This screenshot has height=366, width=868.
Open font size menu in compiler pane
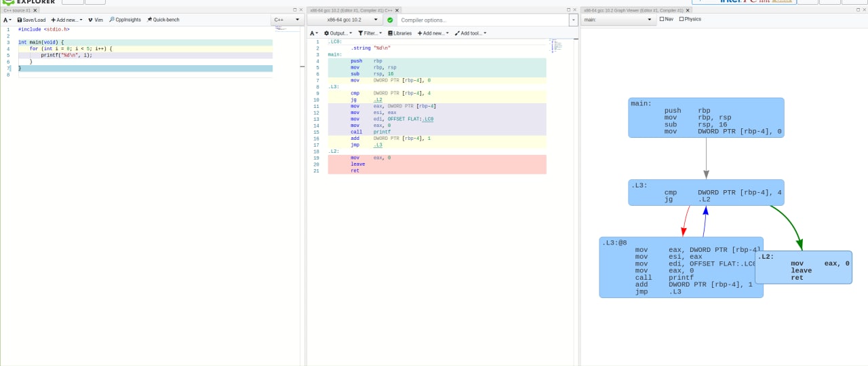[314, 33]
